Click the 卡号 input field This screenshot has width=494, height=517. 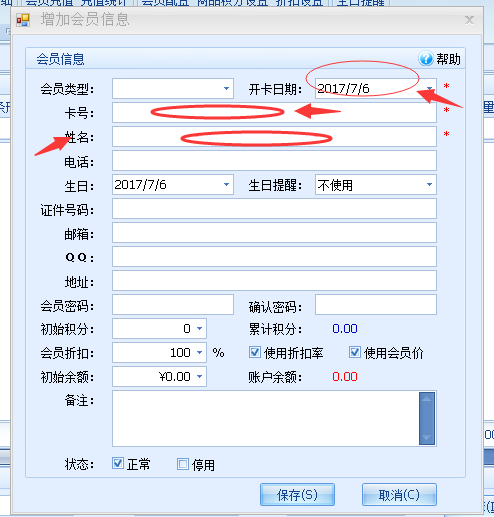click(x=274, y=113)
